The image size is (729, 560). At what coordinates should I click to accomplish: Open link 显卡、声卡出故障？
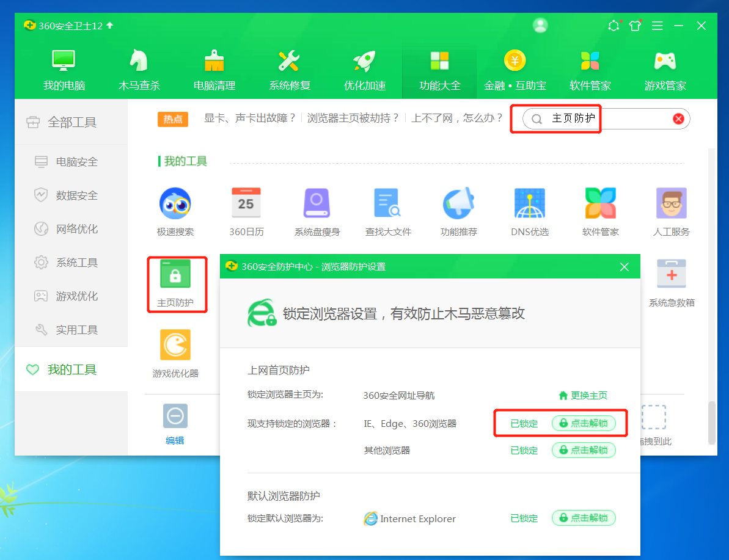250,118
